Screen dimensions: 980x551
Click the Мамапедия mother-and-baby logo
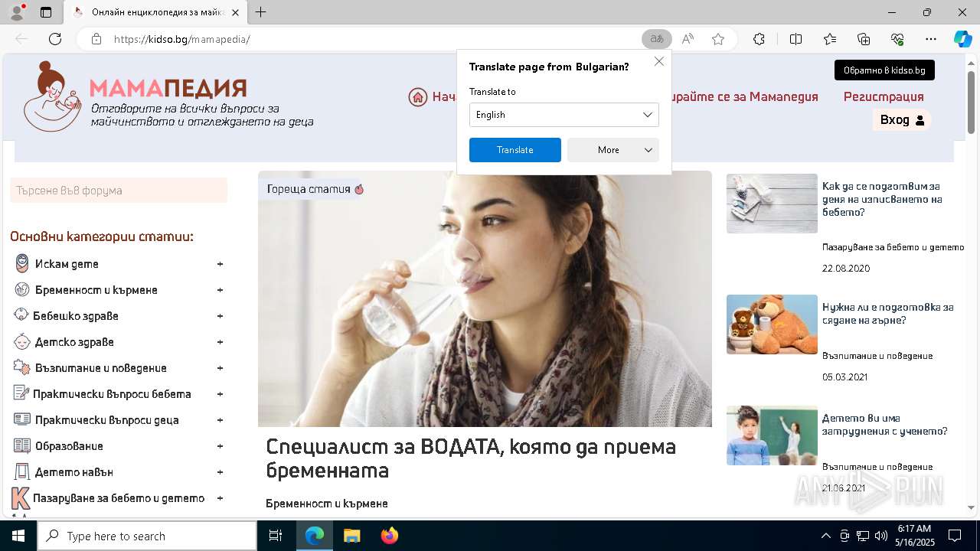[x=51, y=96]
